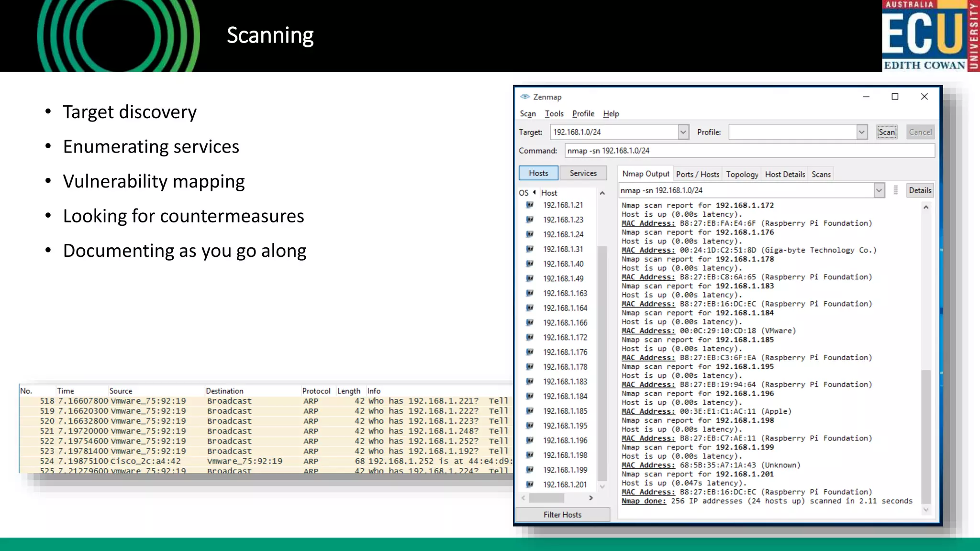Open the Tools menu

click(554, 114)
